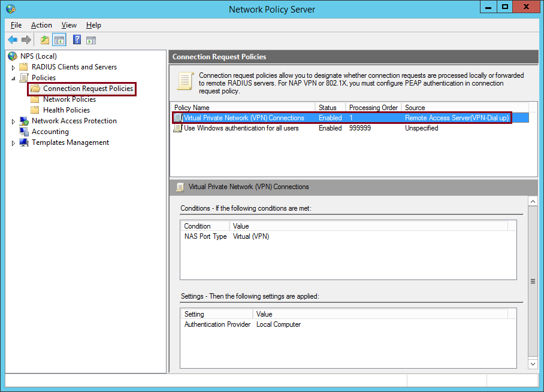
Task: Open the View menu
Action: [x=69, y=25]
